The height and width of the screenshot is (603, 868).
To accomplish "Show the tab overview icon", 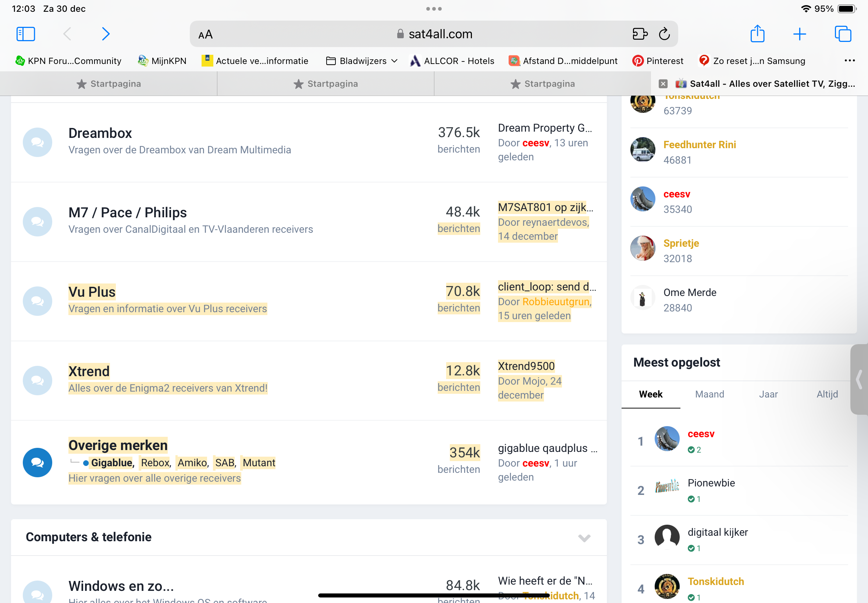I will click(x=843, y=34).
